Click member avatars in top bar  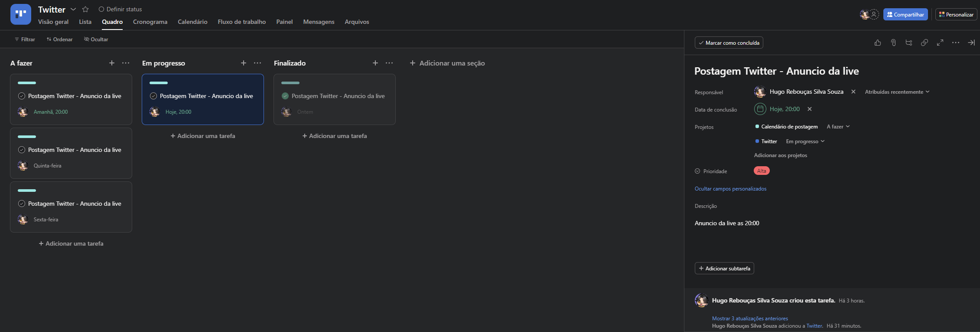pyautogui.click(x=869, y=14)
